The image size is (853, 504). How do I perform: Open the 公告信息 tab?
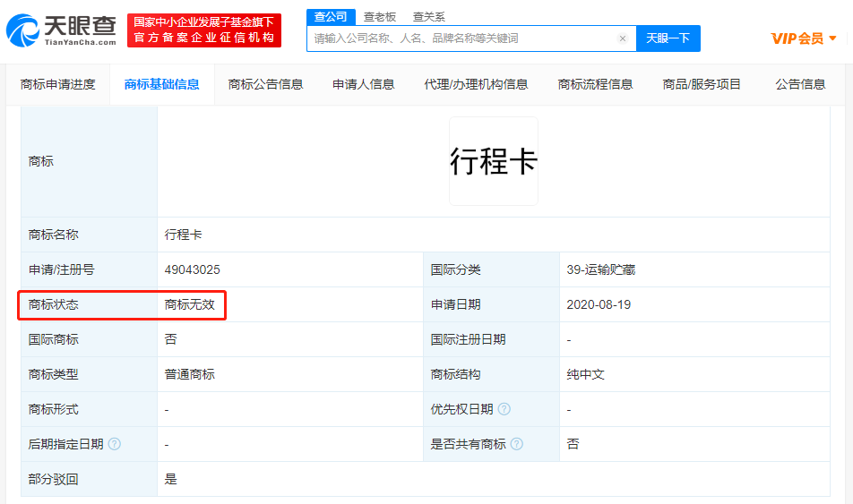click(x=800, y=84)
